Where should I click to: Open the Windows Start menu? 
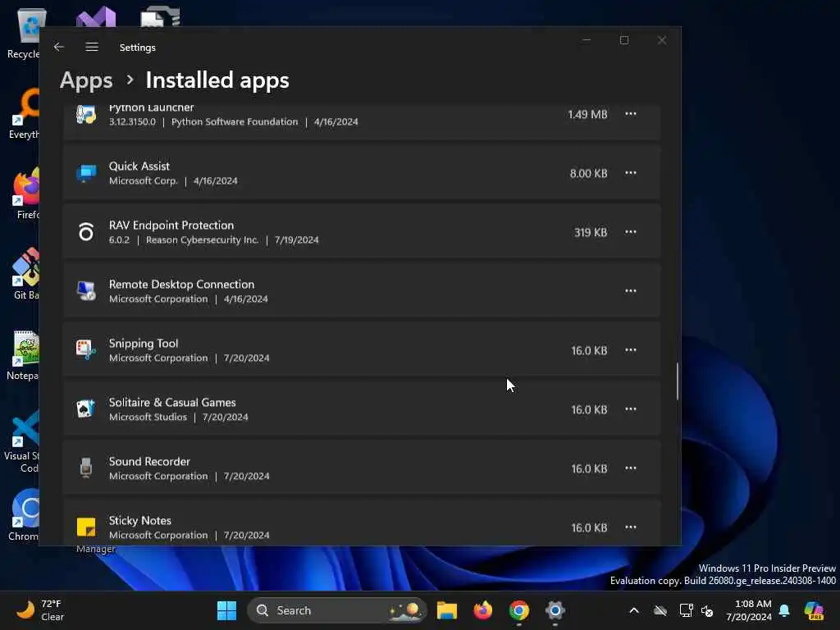pos(226,610)
